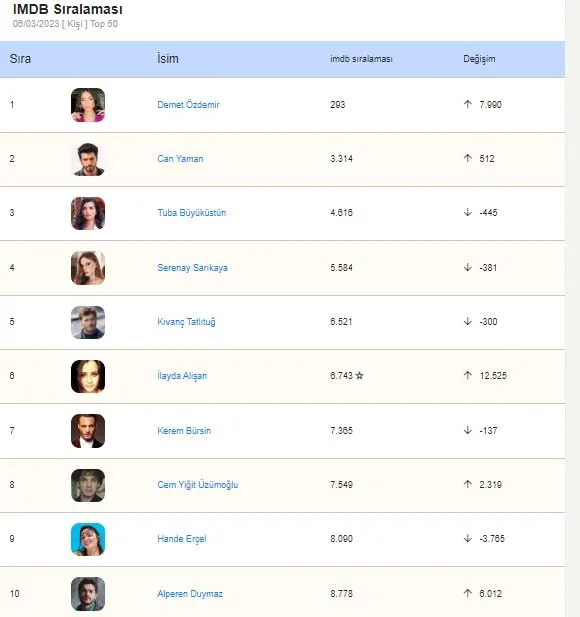Open İlayda Alişan's name link
The width and height of the screenshot is (580, 617).
(182, 376)
